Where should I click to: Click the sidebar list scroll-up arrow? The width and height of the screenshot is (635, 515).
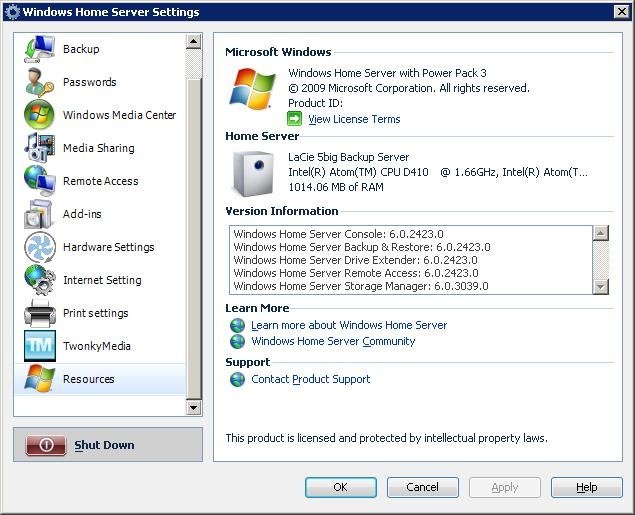pyautogui.click(x=194, y=41)
